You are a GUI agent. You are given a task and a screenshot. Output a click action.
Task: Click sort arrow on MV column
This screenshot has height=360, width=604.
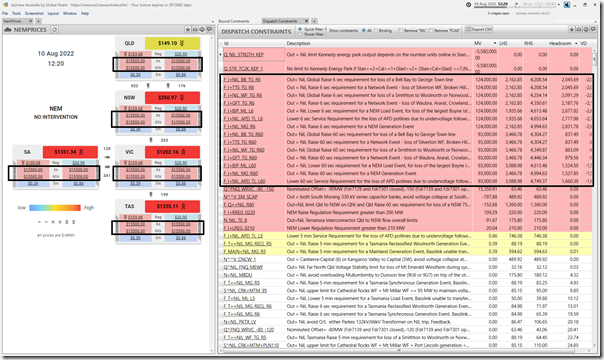(495, 43)
